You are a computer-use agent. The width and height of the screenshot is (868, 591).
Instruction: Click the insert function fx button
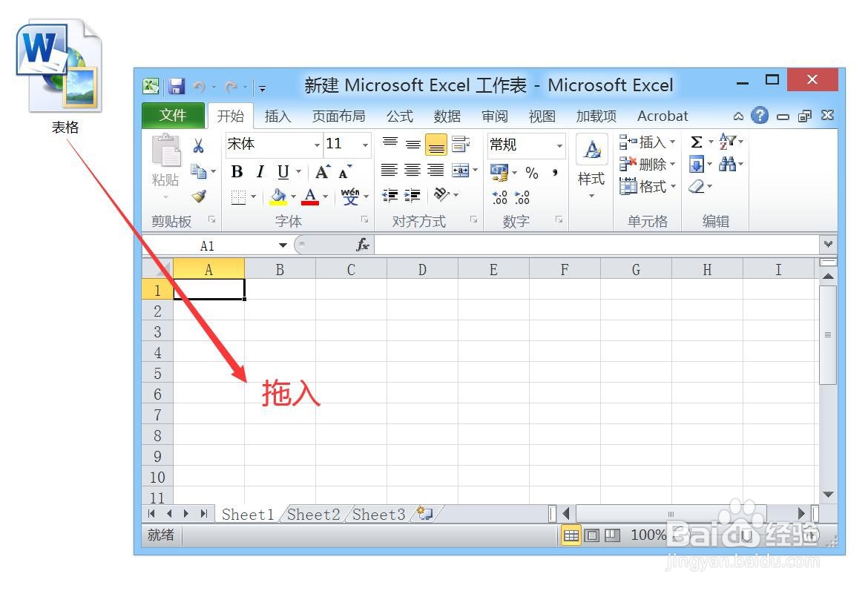click(363, 245)
